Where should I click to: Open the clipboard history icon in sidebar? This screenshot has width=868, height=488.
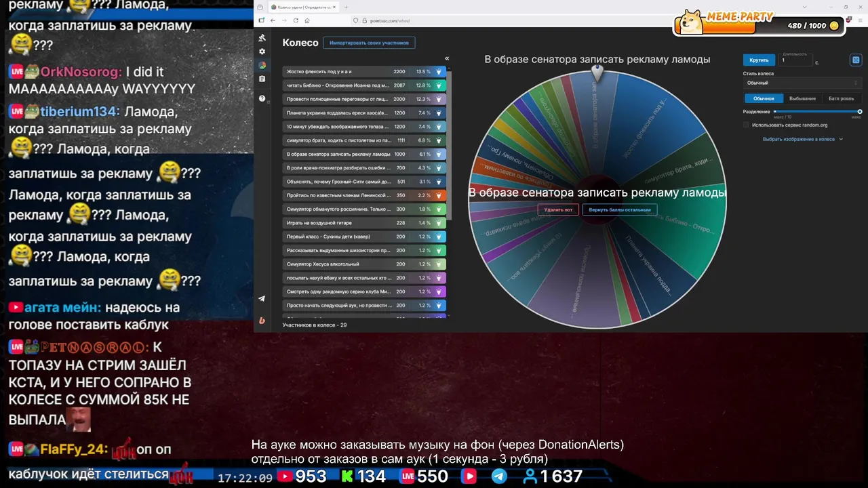click(x=262, y=79)
